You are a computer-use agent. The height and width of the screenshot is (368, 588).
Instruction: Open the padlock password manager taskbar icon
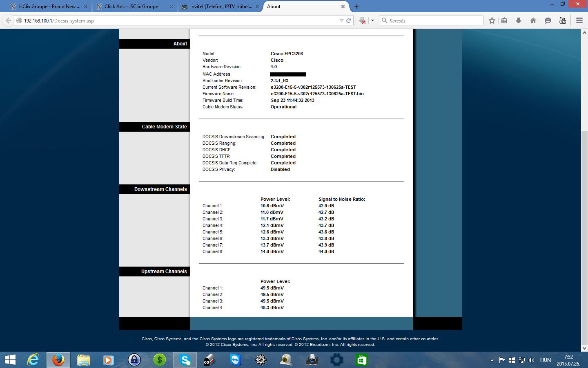click(x=134, y=360)
